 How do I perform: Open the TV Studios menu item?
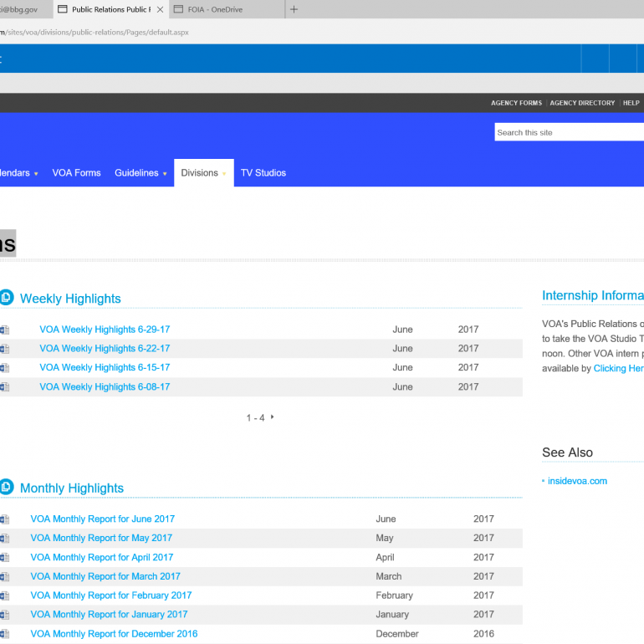[x=263, y=173]
